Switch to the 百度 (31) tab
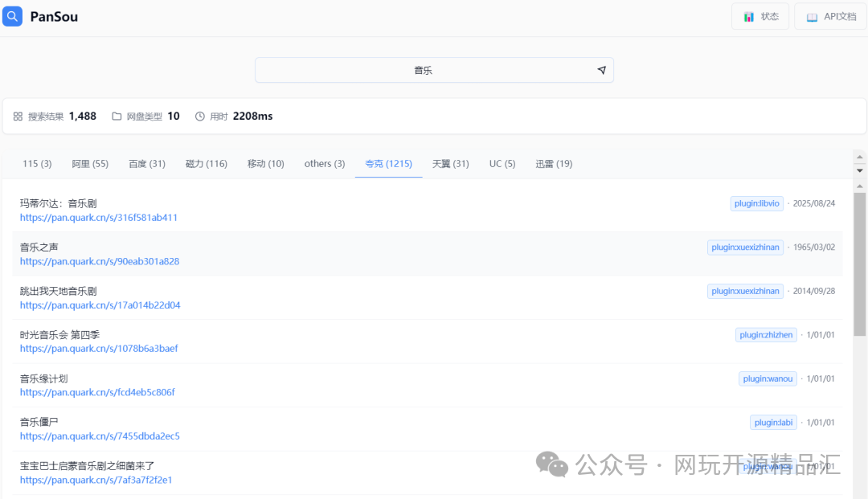The image size is (868, 499). [x=147, y=163]
